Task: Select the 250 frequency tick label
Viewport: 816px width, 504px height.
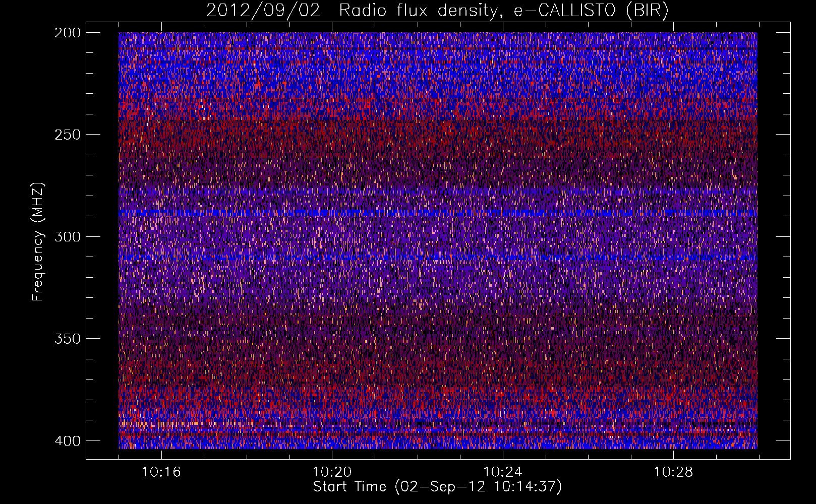Action: point(67,135)
